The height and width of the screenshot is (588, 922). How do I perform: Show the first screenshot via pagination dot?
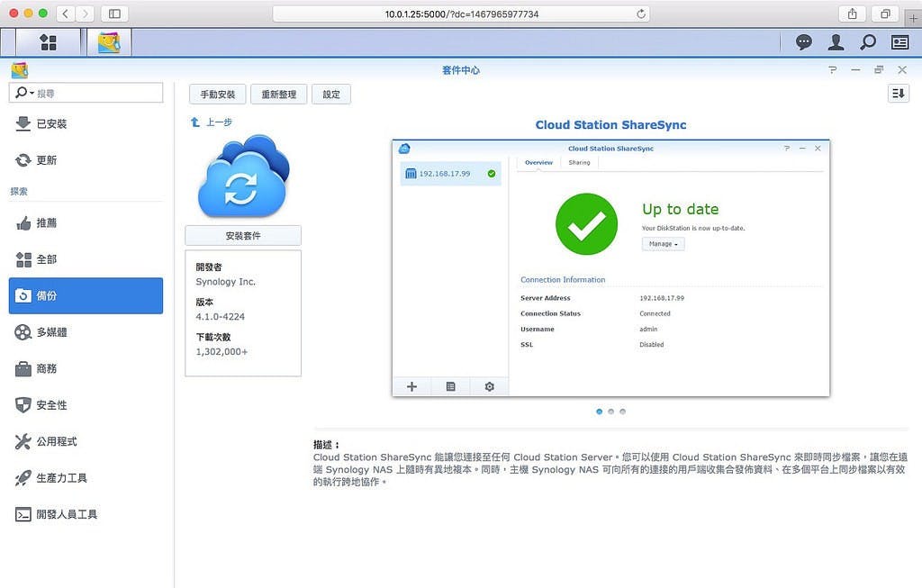pos(599,412)
